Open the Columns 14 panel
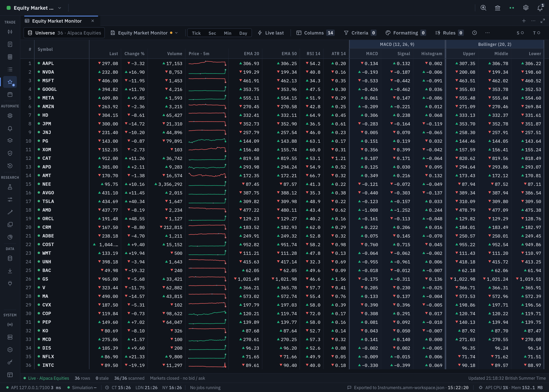 click(316, 33)
